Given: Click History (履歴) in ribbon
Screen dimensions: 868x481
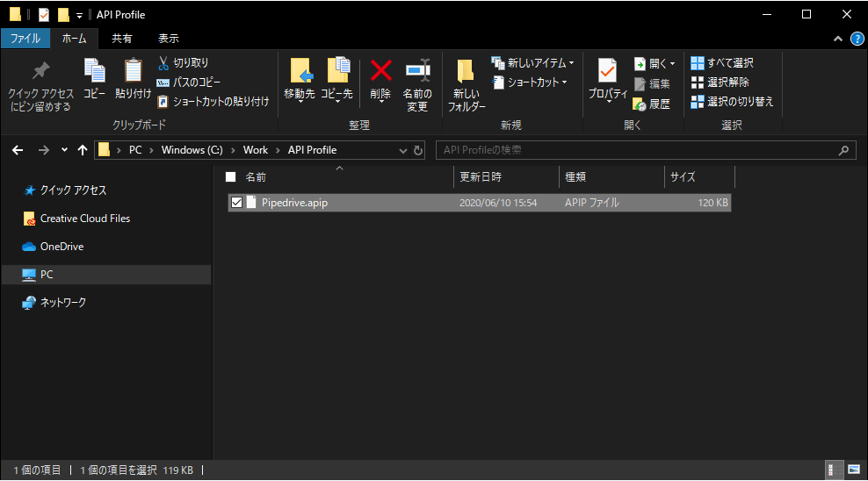Looking at the screenshot, I should [x=652, y=104].
